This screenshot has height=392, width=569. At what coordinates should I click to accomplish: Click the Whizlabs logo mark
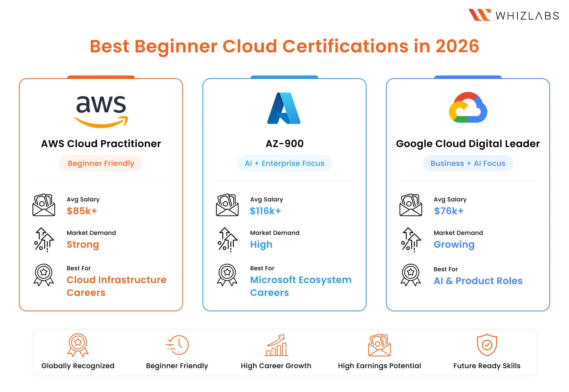click(479, 15)
